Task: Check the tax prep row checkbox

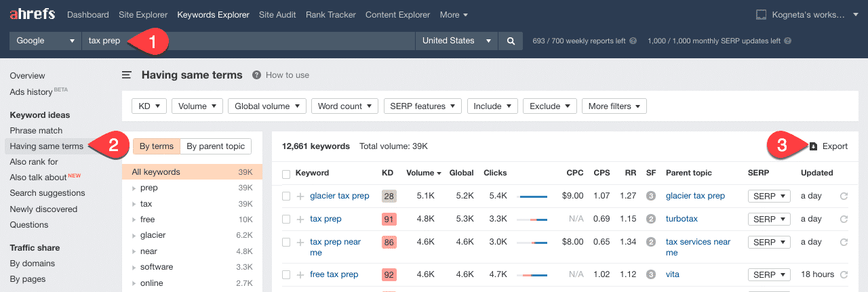Action: point(286,219)
